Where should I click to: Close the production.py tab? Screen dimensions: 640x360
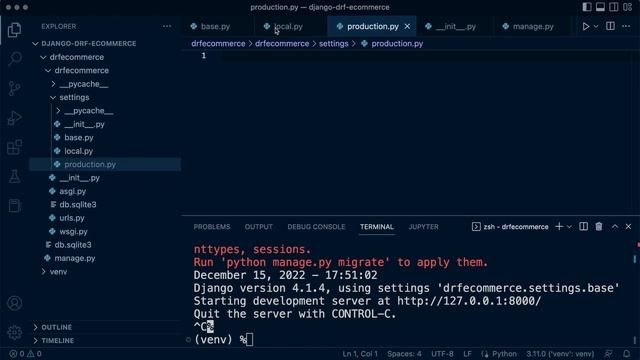coord(407,26)
